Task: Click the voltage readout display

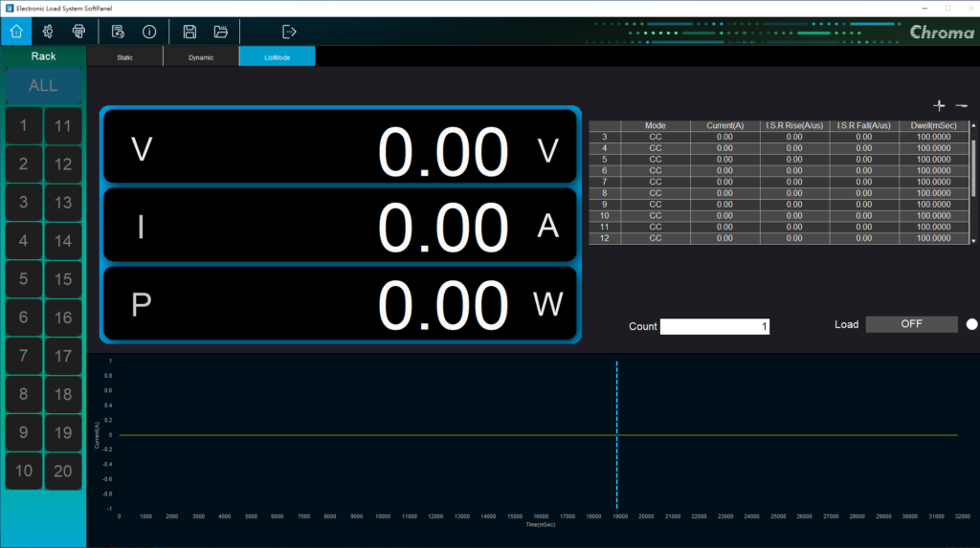Action: 340,147
